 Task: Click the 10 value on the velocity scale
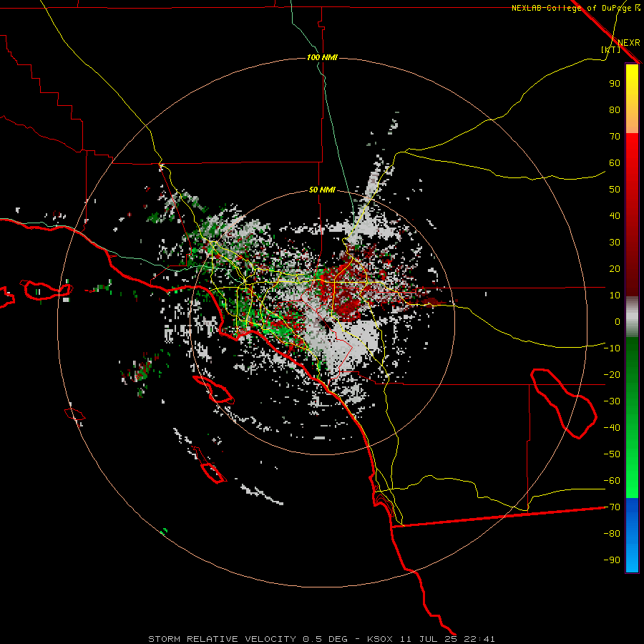(615, 296)
